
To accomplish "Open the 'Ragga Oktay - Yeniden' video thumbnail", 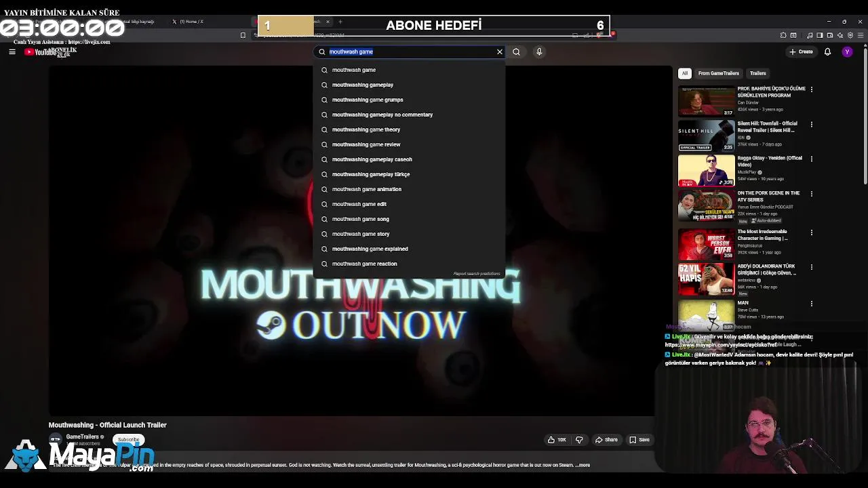I will click(x=706, y=171).
